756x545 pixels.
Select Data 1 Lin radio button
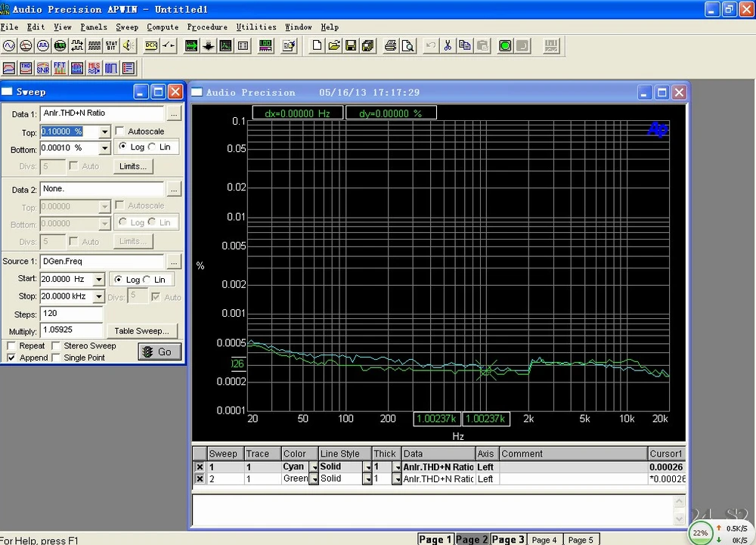click(x=152, y=147)
